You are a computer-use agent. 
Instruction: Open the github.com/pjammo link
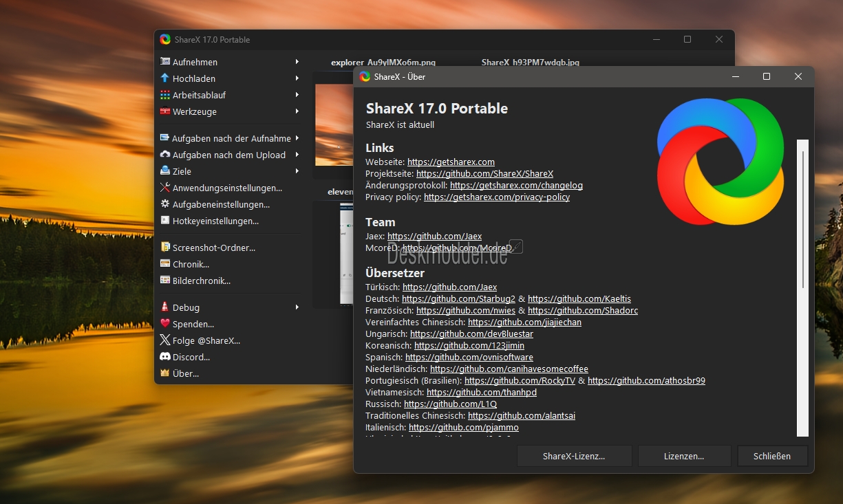tap(464, 428)
